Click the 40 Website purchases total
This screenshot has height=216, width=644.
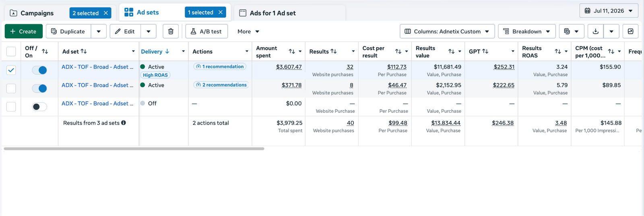coord(350,123)
